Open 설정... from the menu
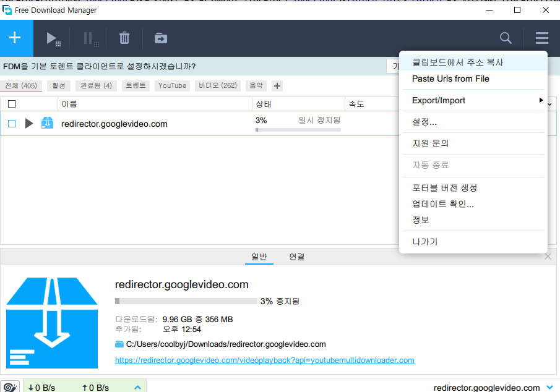The height and width of the screenshot is (392, 560). click(x=473, y=122)
